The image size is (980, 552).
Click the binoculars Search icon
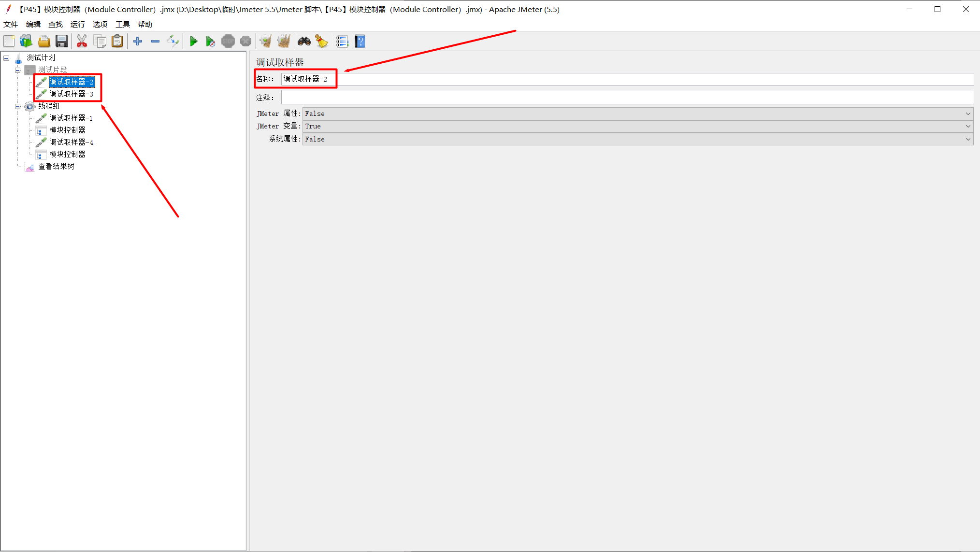tap(304, 42)
